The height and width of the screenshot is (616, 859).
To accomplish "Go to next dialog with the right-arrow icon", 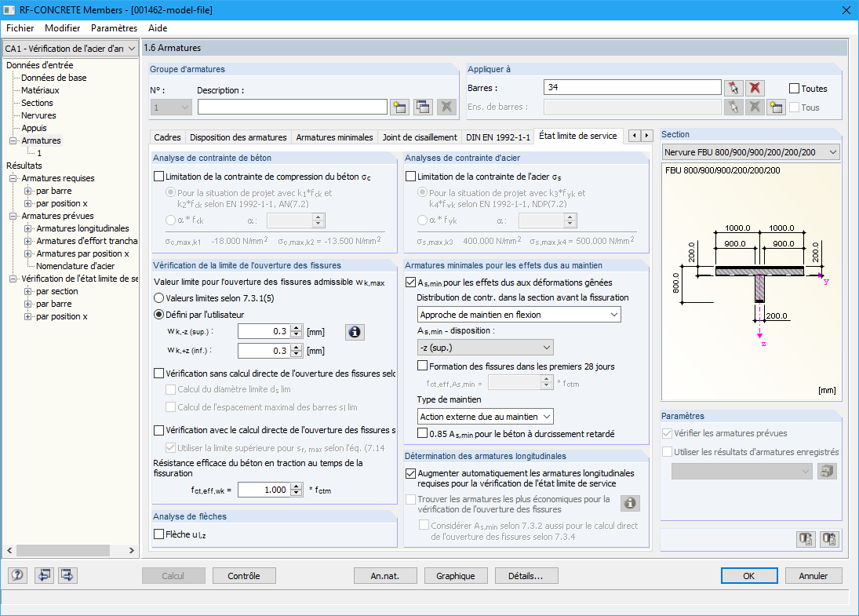I will (x=646, y=136).
